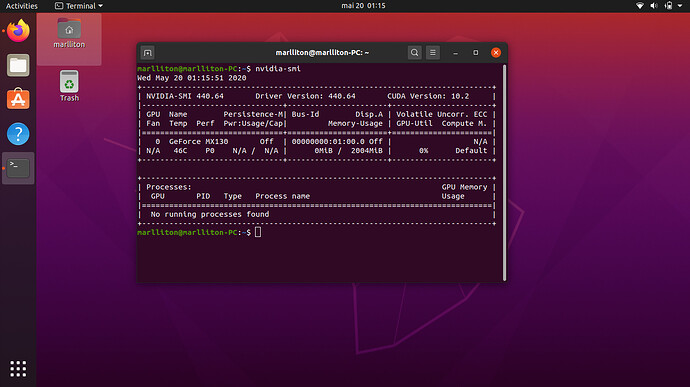The height and width of the screenshot is (387, 690).
Task: Open the clock showing mai 20 01:15
Action: [x=363, y=6]
